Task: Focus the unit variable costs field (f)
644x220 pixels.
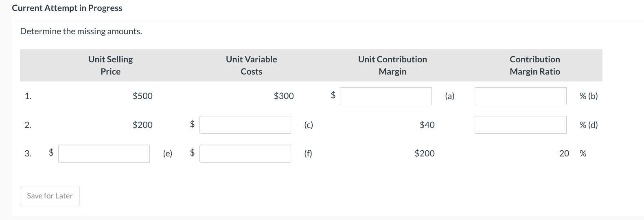Action: (x=245, y=154)
